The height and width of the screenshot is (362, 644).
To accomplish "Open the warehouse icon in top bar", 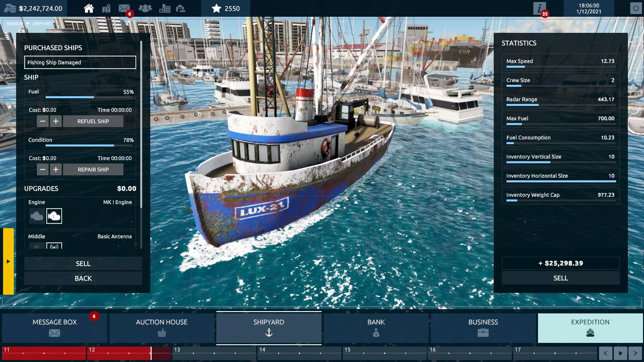I will pos(181,8).
